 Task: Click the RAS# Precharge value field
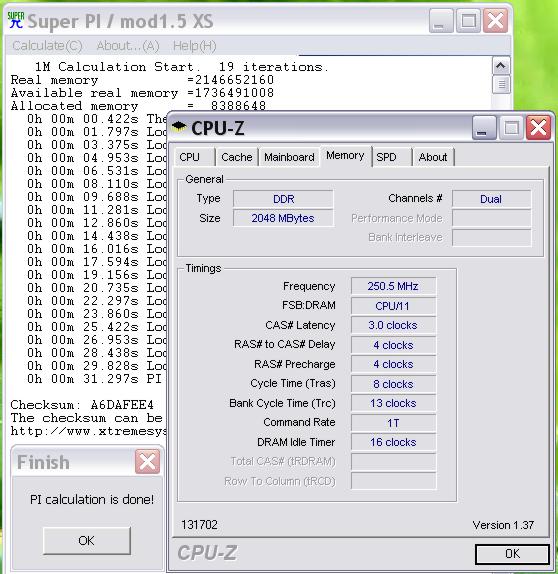tap(393, 364)
